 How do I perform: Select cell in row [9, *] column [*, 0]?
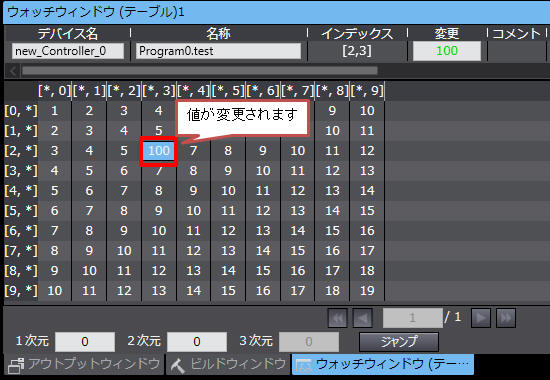coord(54,291)
